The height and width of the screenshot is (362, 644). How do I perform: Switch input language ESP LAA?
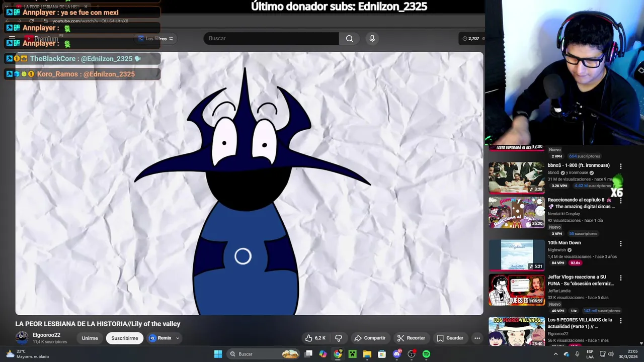[590, 354]
